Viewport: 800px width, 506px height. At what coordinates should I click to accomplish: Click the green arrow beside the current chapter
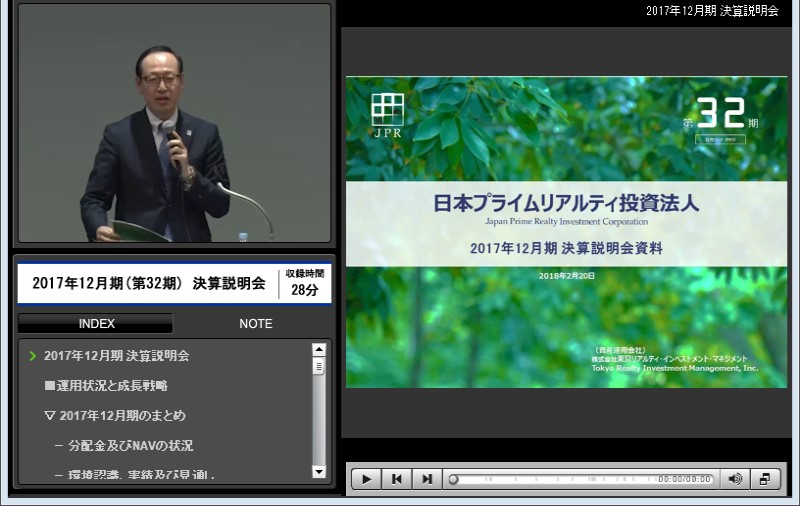[33, 356]
